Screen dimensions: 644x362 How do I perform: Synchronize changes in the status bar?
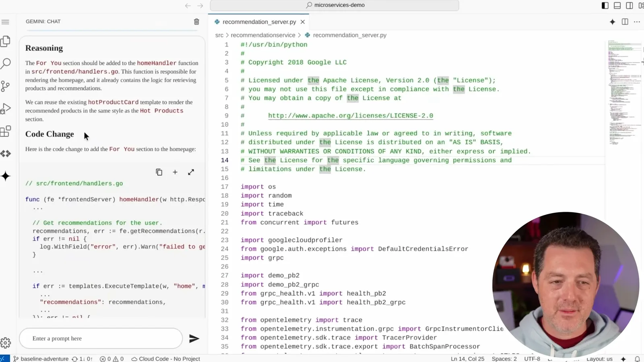click(82, 359)
